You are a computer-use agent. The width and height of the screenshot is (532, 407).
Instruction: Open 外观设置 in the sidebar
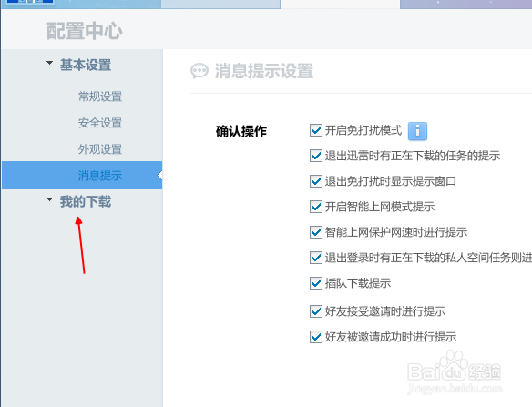pyautogui.click(x=100, y=149)
